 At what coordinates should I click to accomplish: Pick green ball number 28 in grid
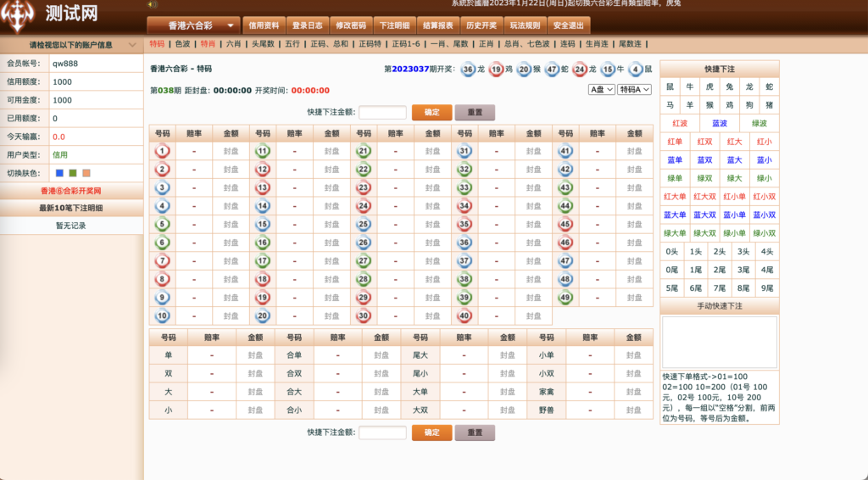click(x=364, y=279)
